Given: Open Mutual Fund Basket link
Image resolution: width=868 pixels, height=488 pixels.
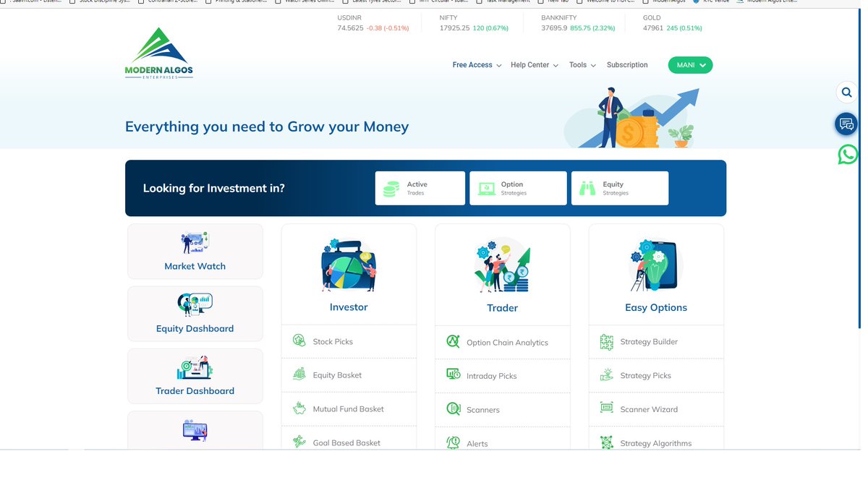Looking at the screenshot, I should tap(349, 409).
